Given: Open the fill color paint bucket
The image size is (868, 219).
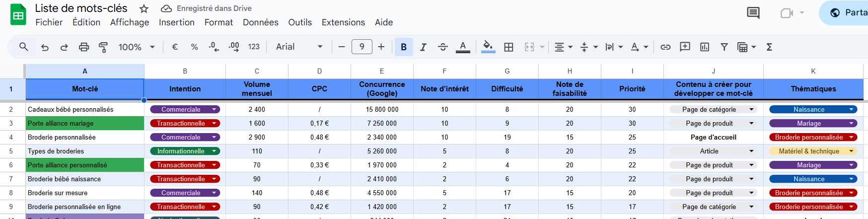Looking at the screenshot, I should [488, 47].
